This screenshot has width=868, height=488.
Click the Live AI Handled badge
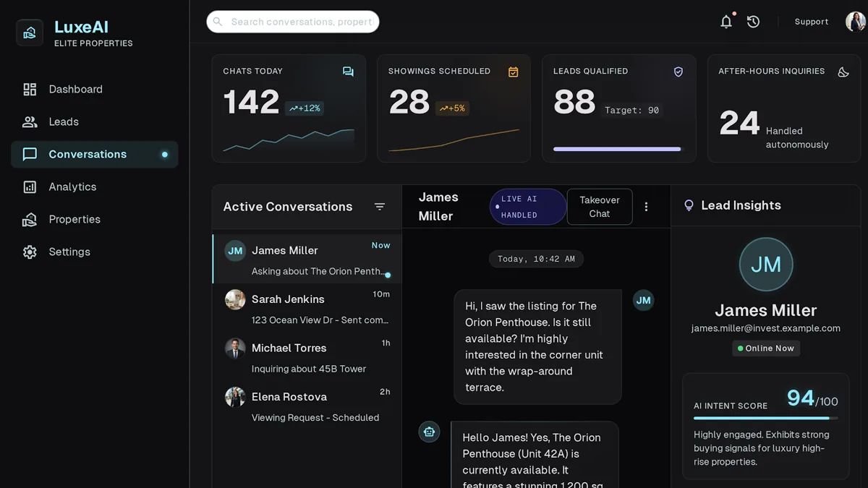click(x=528, y=207)
